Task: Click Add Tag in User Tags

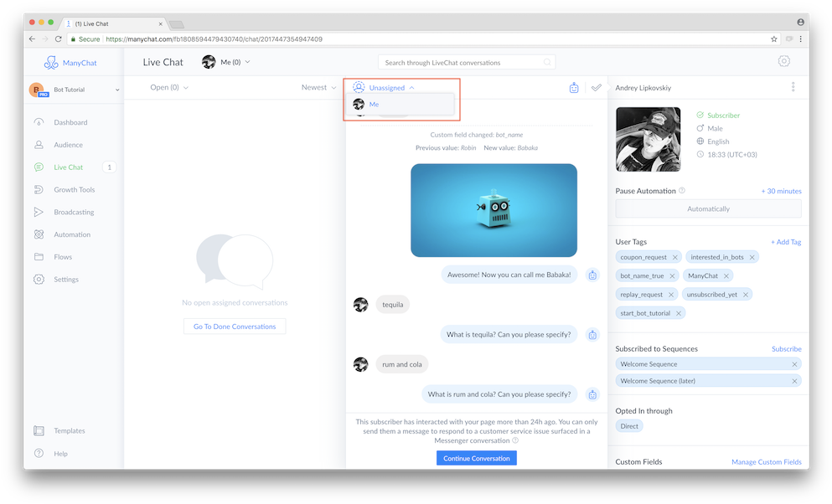Action: (x=785, y=241)
